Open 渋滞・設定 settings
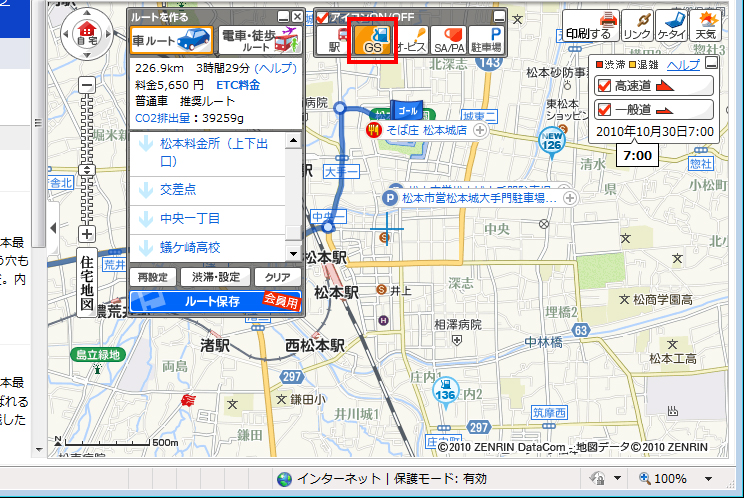 pyautogui.click(x=216, y=277)
